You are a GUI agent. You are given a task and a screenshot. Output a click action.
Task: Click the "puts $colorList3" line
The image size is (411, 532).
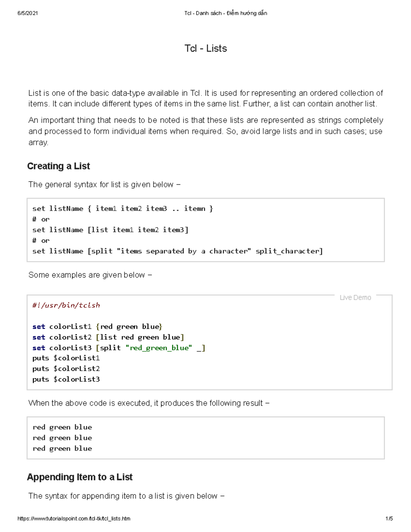pos(66,379)
